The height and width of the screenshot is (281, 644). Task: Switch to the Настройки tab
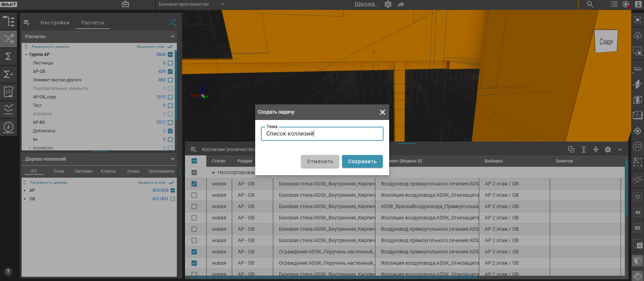pyautogui.click(x=55, y=23)
